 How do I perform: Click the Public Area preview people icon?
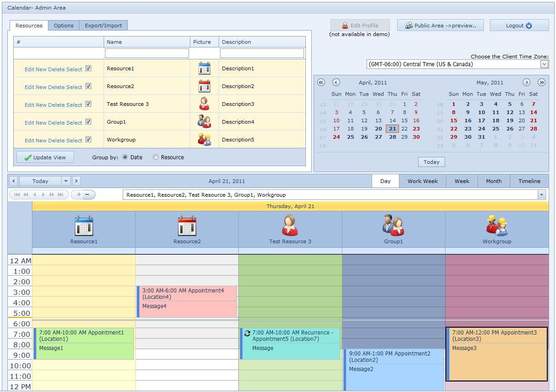tap(409, 25)
